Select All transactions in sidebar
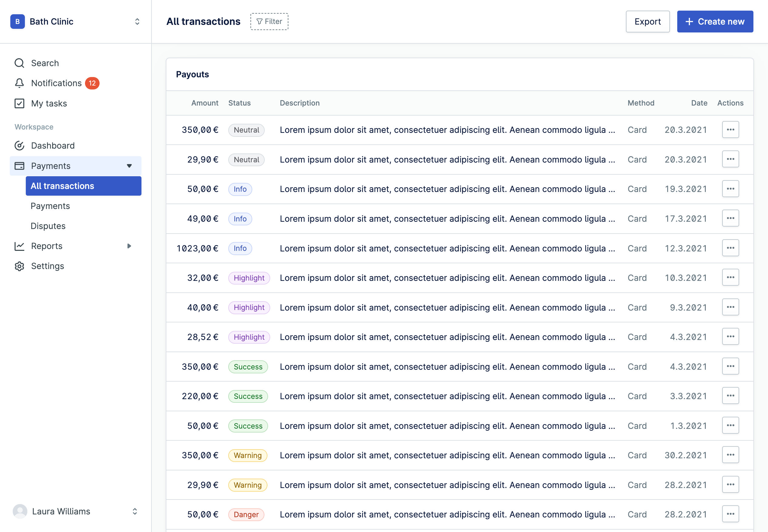 pos(83,186)
